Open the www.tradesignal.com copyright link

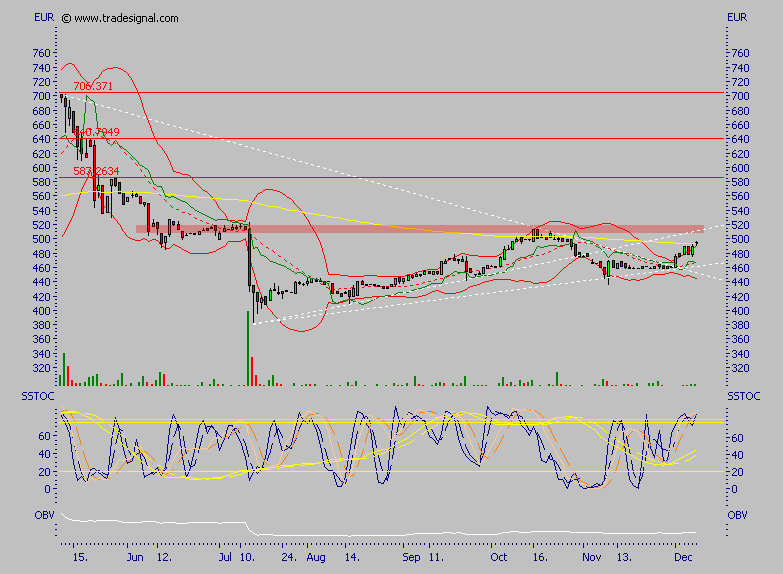126,18
